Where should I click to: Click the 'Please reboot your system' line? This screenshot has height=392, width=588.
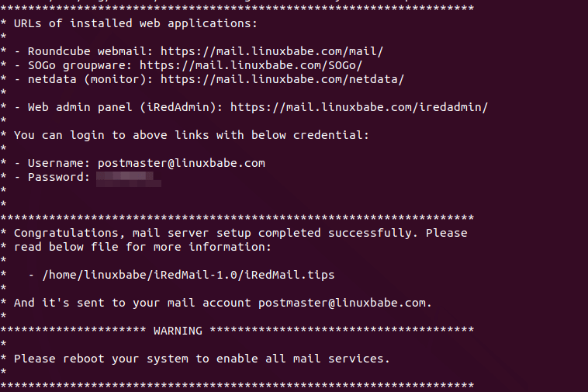tap(202, 359)
